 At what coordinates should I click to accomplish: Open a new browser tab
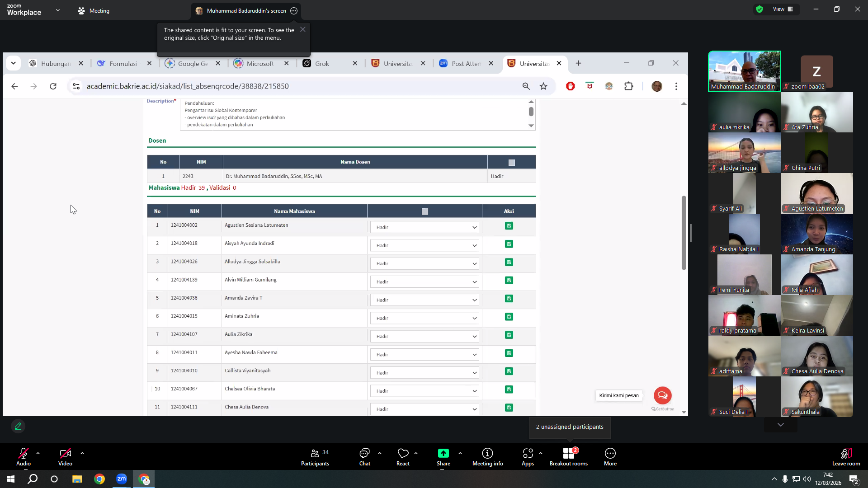pyautogui.click(x=578, y=63)
